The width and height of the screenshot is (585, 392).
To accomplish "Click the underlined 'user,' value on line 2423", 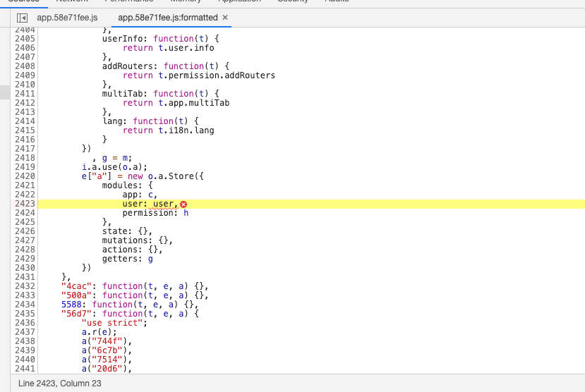I will tap(166, 204).
